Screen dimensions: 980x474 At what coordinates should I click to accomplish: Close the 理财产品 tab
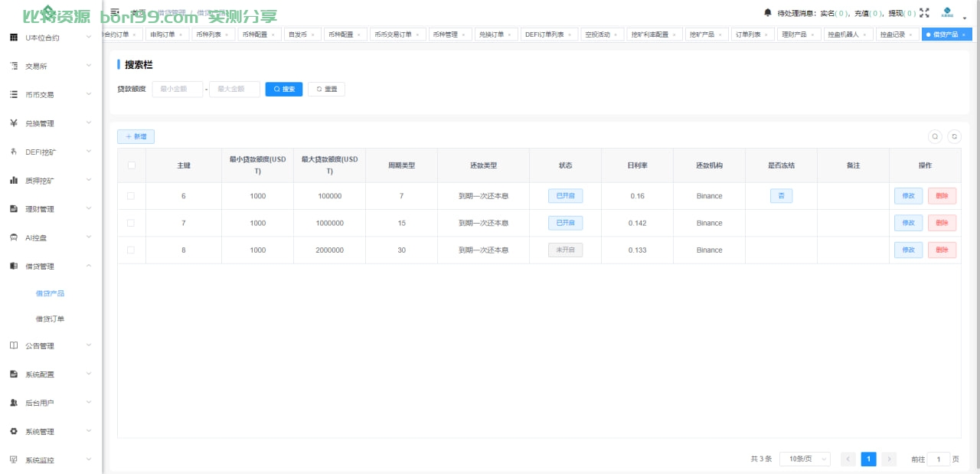[812, 34]
